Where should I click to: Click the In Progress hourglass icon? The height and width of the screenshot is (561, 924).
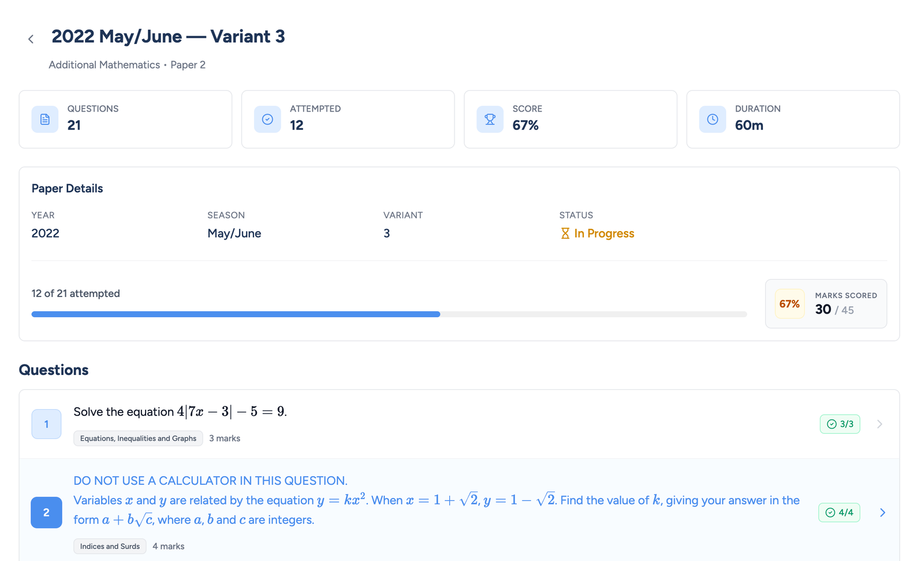click(565, 233)
